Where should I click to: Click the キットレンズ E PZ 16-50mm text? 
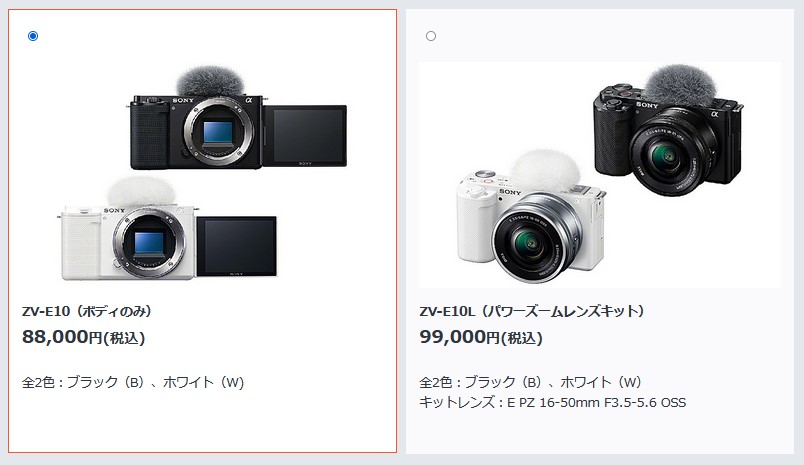click(x=553, y=402)
